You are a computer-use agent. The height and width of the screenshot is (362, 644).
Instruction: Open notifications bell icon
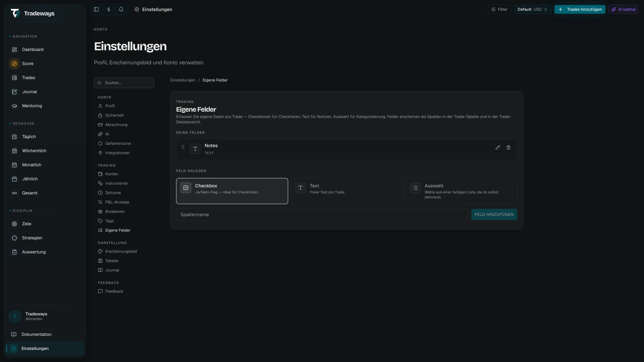[x=121, y=10]
